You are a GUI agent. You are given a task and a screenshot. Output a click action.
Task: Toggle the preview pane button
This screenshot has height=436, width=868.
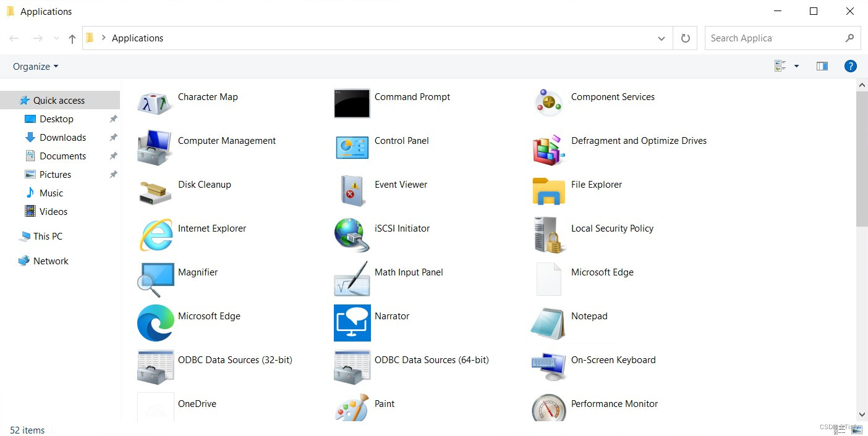(x=822, y=66)
